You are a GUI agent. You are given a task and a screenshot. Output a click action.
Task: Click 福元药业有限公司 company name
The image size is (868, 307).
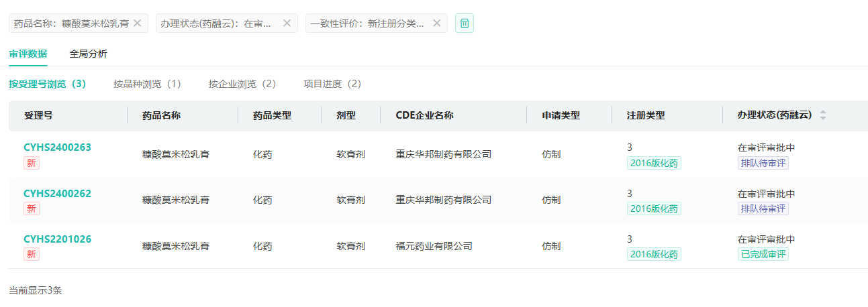[434, 246]
